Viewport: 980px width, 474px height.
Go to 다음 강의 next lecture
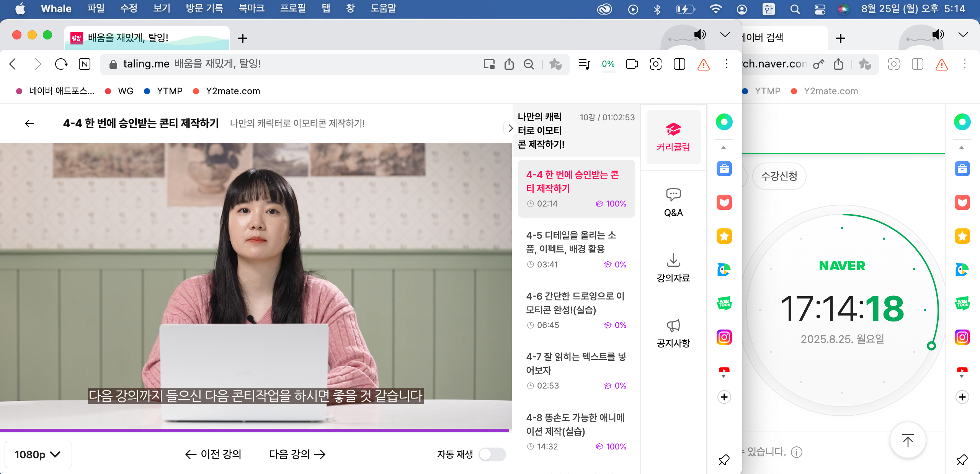tap(297, 454)
